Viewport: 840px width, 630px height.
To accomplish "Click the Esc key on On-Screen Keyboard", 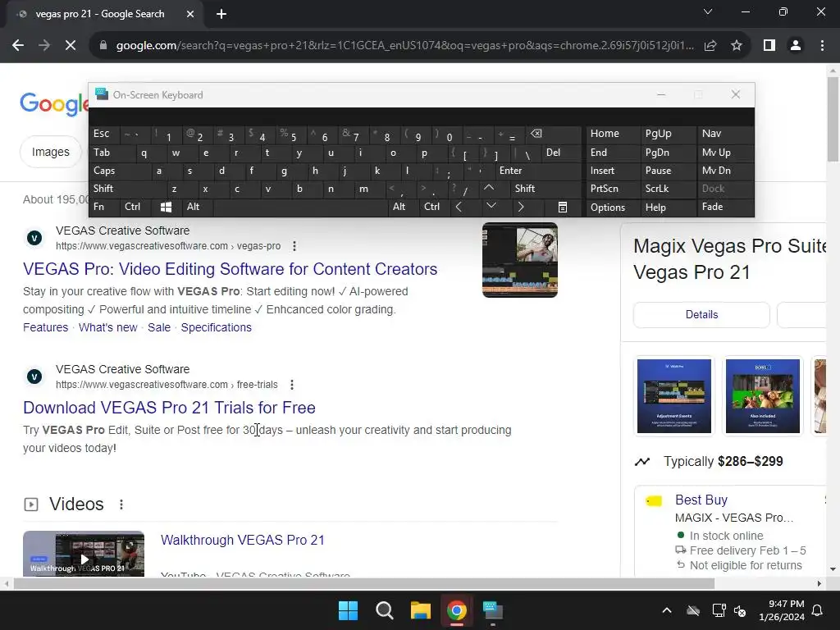I will click(x=104, y=134).
